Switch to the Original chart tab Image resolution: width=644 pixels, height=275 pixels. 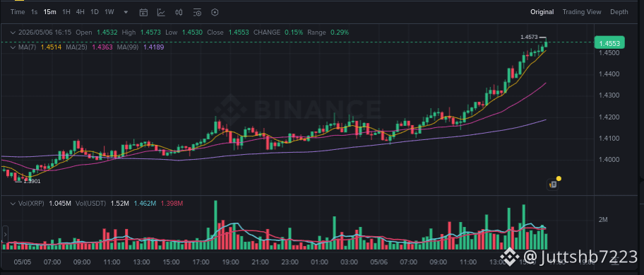click(x=542, y=12)
